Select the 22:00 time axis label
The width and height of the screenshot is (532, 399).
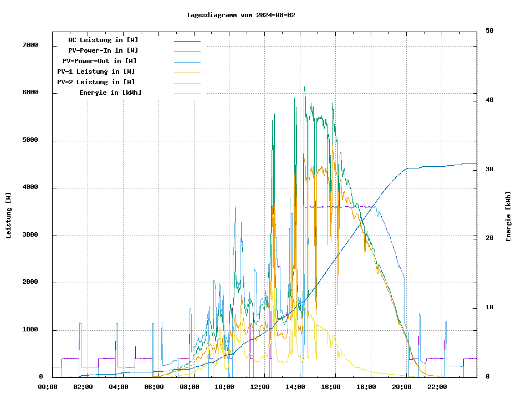tap(437, 387)
